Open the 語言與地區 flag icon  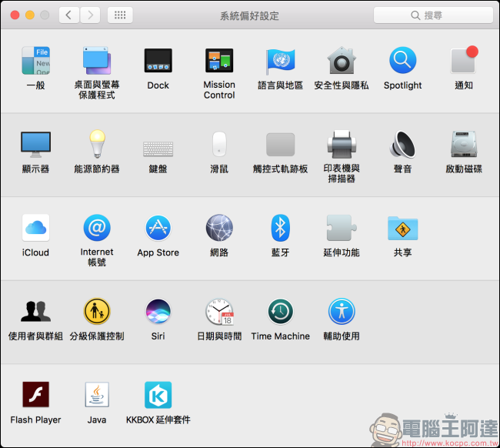280,61
